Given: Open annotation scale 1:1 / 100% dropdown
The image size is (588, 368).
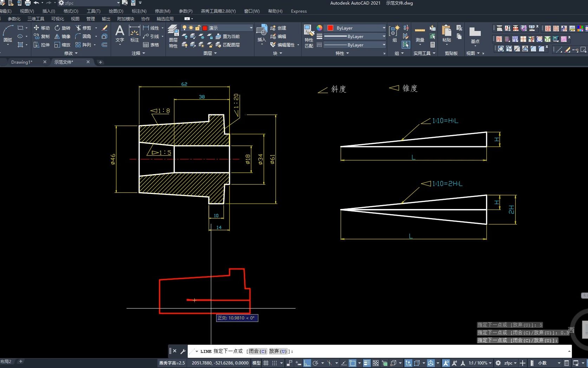Looking at the screenshot, I should coord(480,363).
